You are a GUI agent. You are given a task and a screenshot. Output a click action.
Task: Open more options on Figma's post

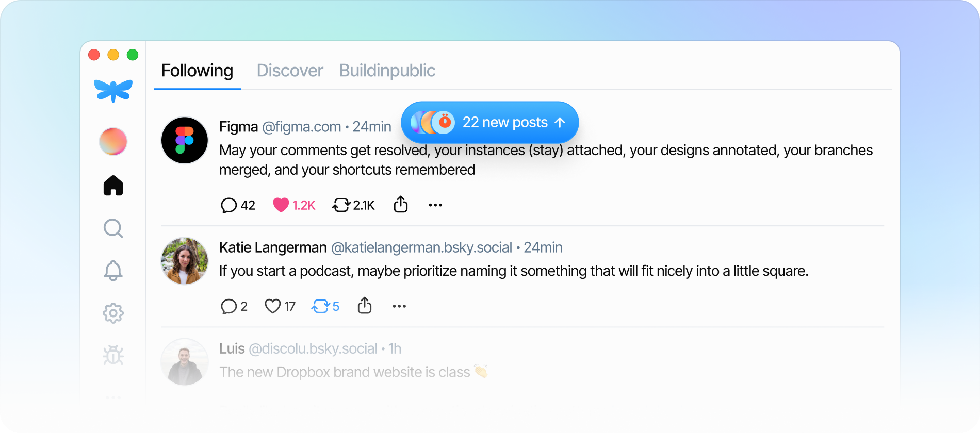click(435, 205)
